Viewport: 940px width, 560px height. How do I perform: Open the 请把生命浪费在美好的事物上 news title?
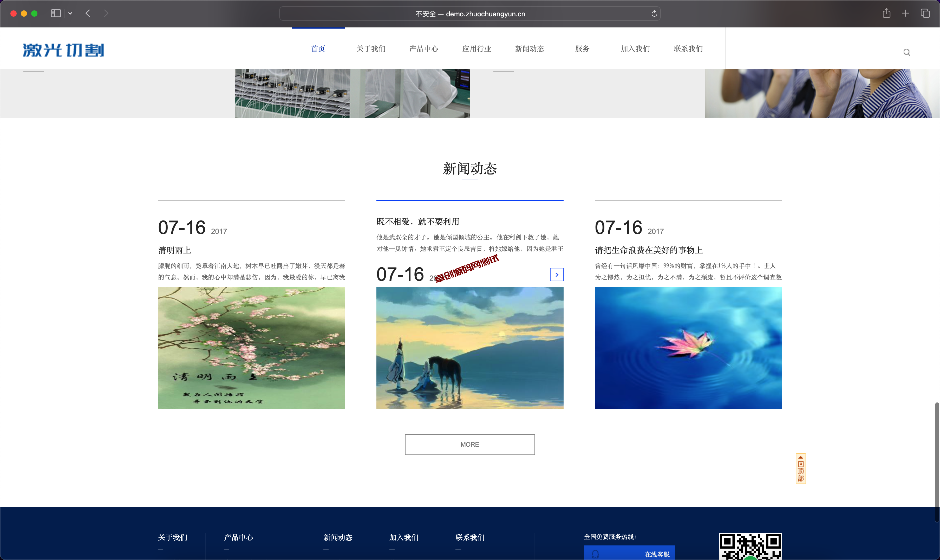click(x=649, y=250)
